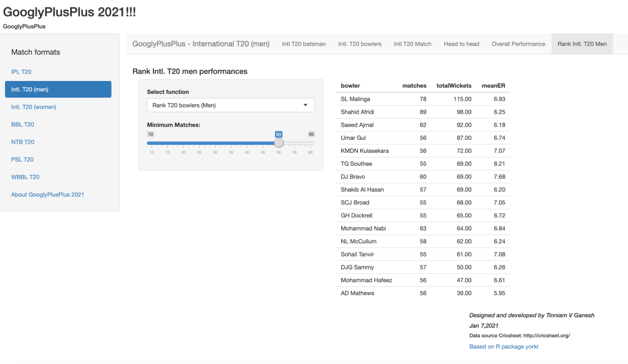Select PSL T20 match format
This screenshot has height=364, width=628.
(x=22, y=160)
